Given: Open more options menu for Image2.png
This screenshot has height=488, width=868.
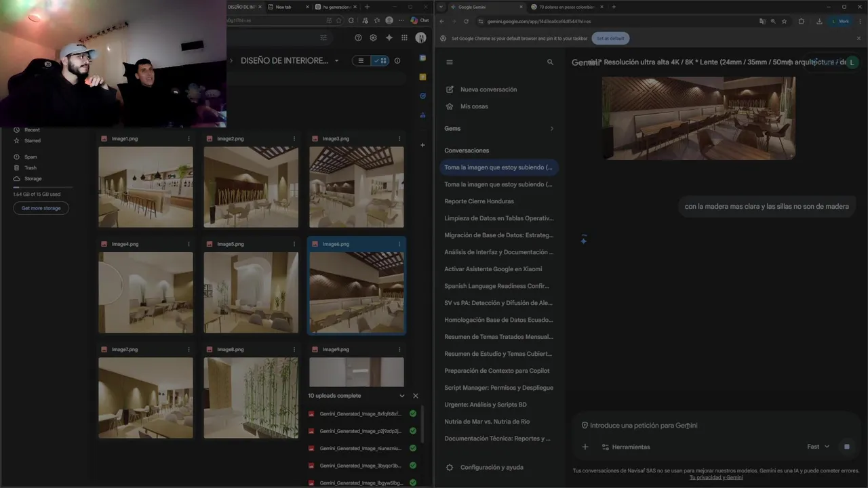Looking at the screenshot, I should 294,138.
